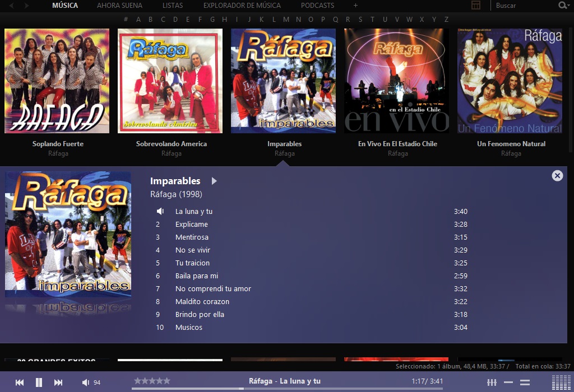This screenshot has height=392, width=574.
Task: Collapse the player bar with the dash icon
Action: pyautogui.click(x=508, y=382)
